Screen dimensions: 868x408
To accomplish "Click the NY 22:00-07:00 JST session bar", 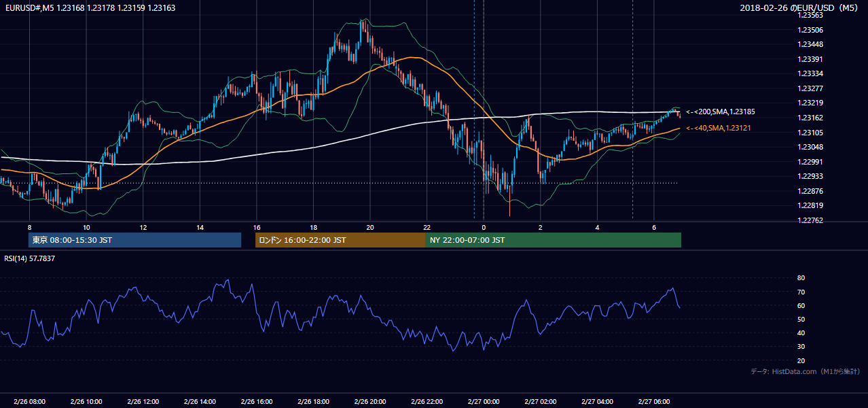I will 554,240.
